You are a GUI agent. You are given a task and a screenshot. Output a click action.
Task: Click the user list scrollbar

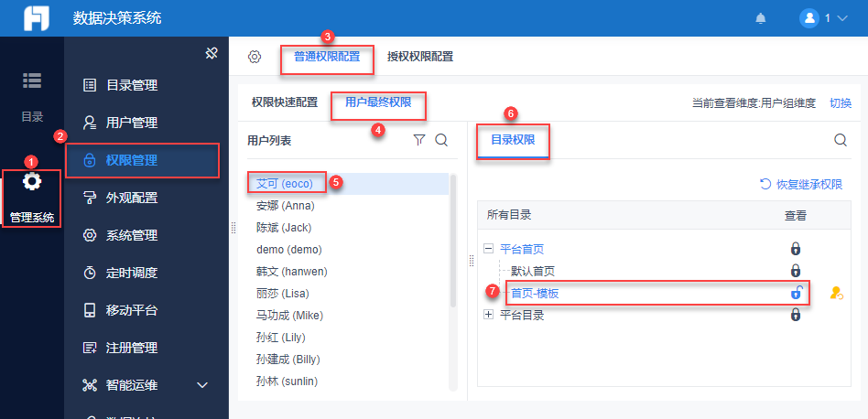pyautogui.click(x=454, y=241)
